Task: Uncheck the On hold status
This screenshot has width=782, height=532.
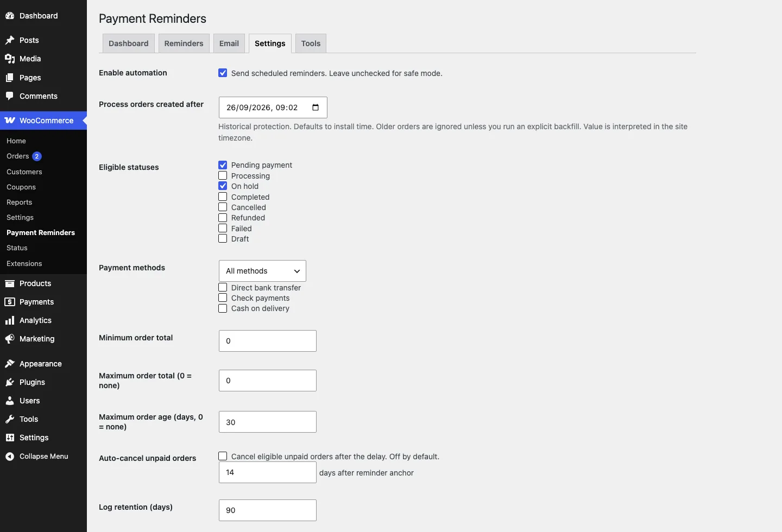Action: pyautogui.click(x=223, y=186)
